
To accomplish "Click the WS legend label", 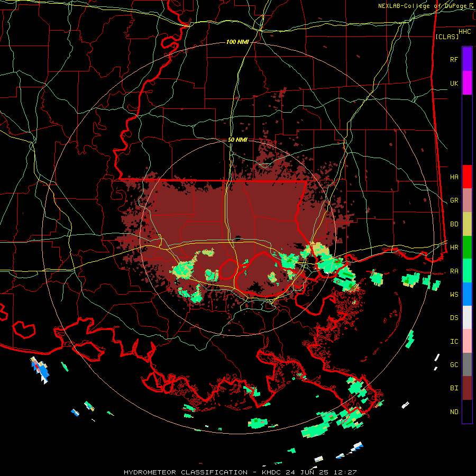I will pyautogui.click(x=454, y=294).
